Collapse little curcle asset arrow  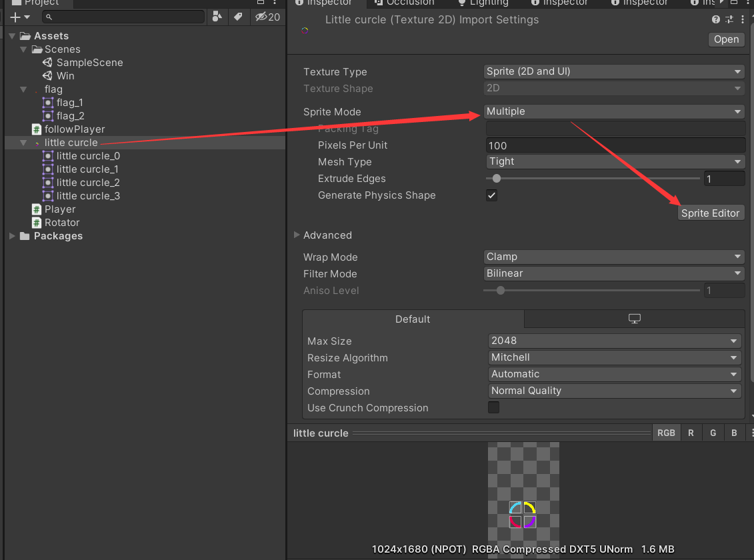pos(23,143)
